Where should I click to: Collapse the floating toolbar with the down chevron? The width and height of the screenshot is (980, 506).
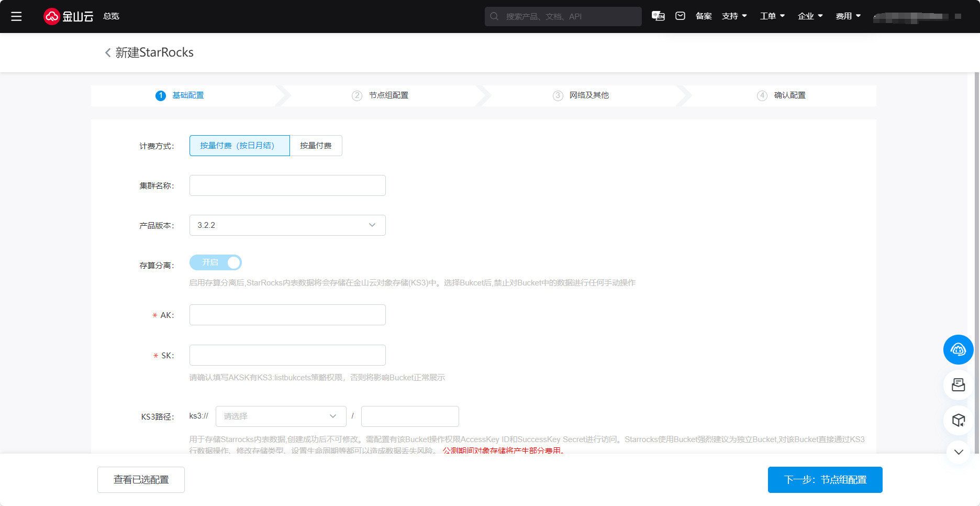(x=958, y=452)
